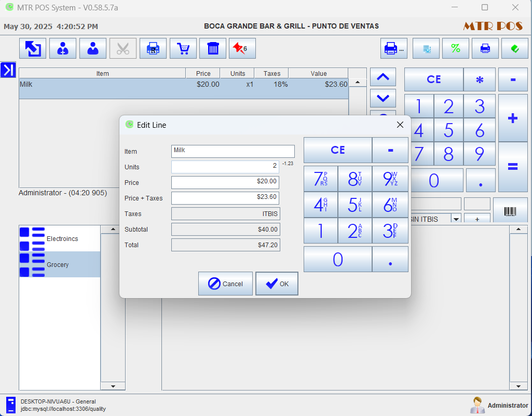Tap 5 on the main POS keypad
The image size is (532, 416).
(448, 130)
